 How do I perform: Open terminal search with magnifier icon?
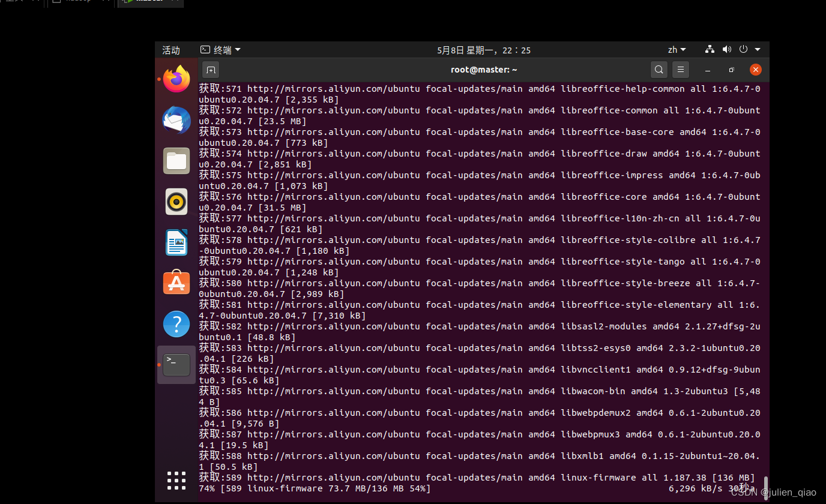pyautogui.click(x=659, y=70)
